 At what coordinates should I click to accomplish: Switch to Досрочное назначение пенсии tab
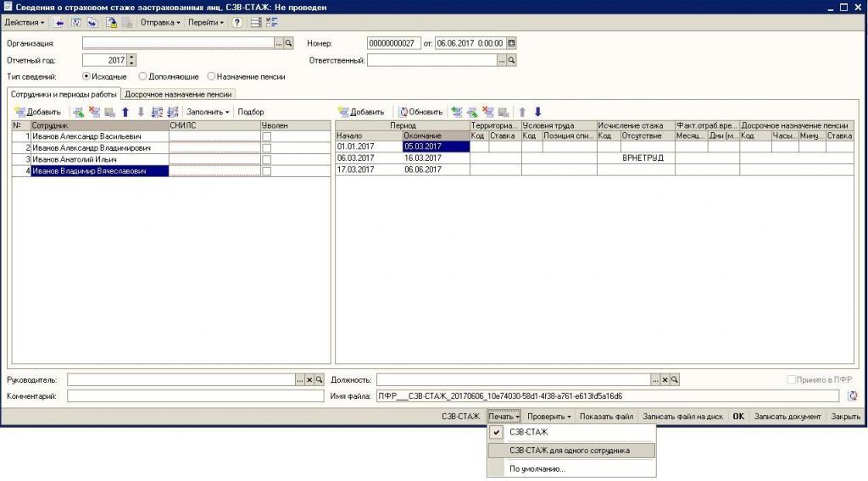click(x=178, y=94)
